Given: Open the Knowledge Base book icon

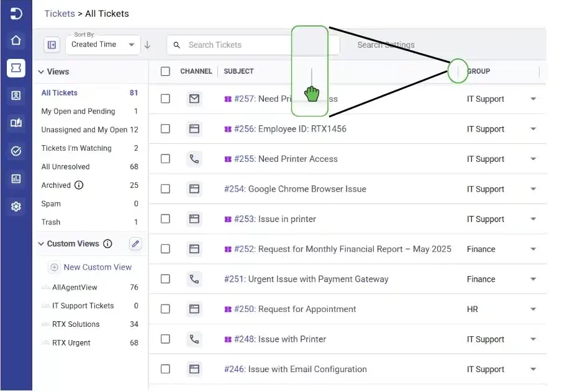Looking at the screenshot, I should pos(16,123).
